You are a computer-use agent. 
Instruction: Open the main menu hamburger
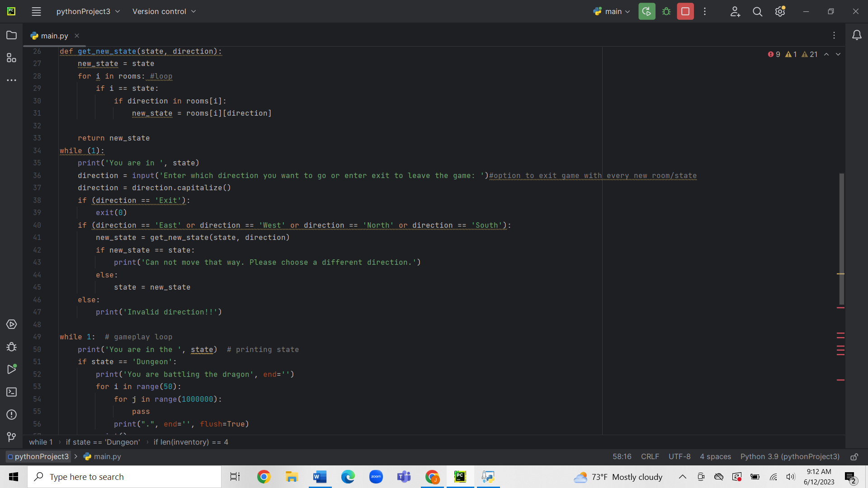[x=36, y=11]
